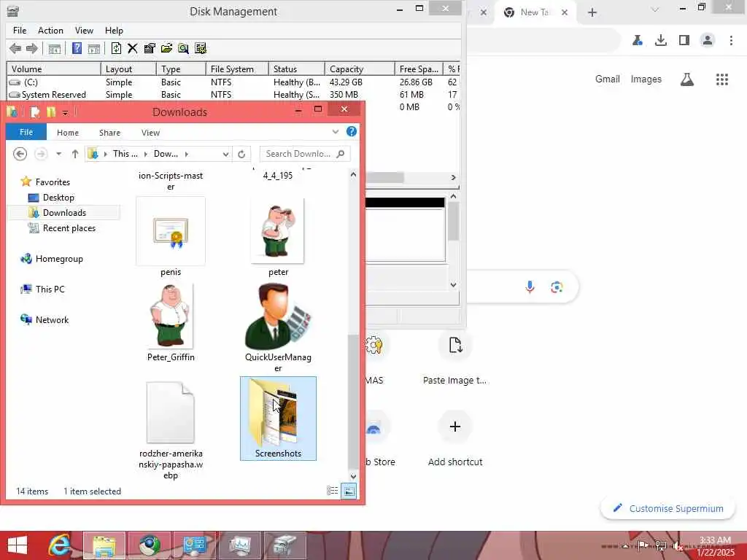Open the tab search chevron in browser title bar
This screenshot has width=747, height=560.
655,9
